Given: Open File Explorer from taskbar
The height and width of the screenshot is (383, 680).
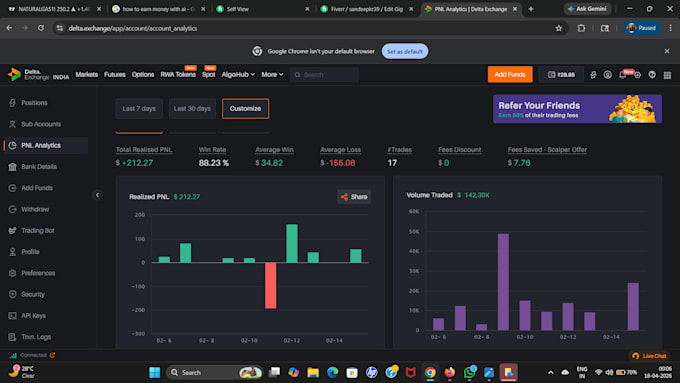Looking at the screenshot, I should point(313,373).
